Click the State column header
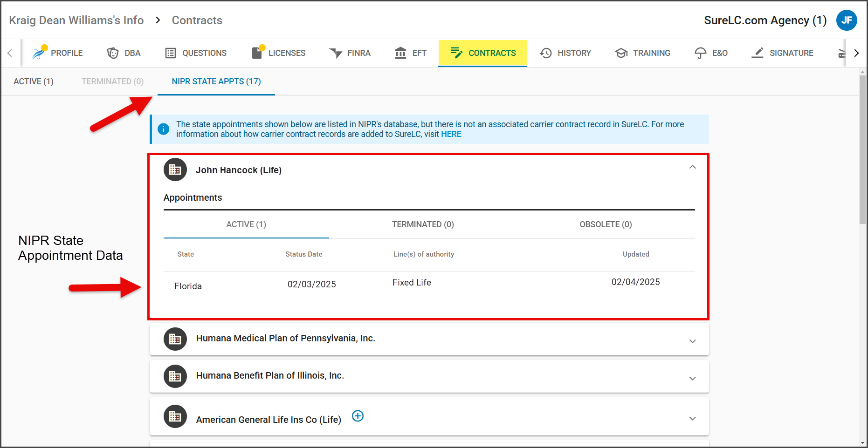 click(x=186, y=254)
